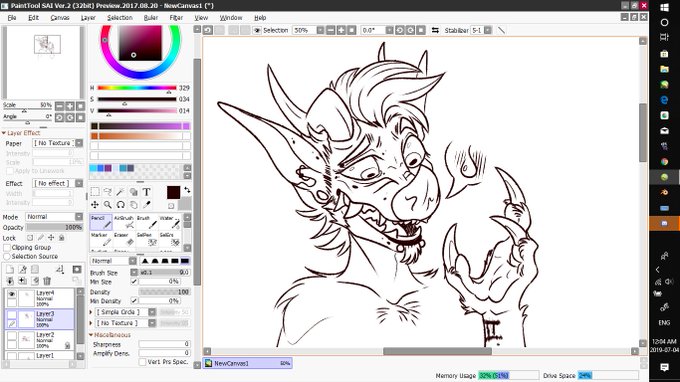Choose the Eraser tool
This screenshot has width=680, height=382.
[124, 239]
